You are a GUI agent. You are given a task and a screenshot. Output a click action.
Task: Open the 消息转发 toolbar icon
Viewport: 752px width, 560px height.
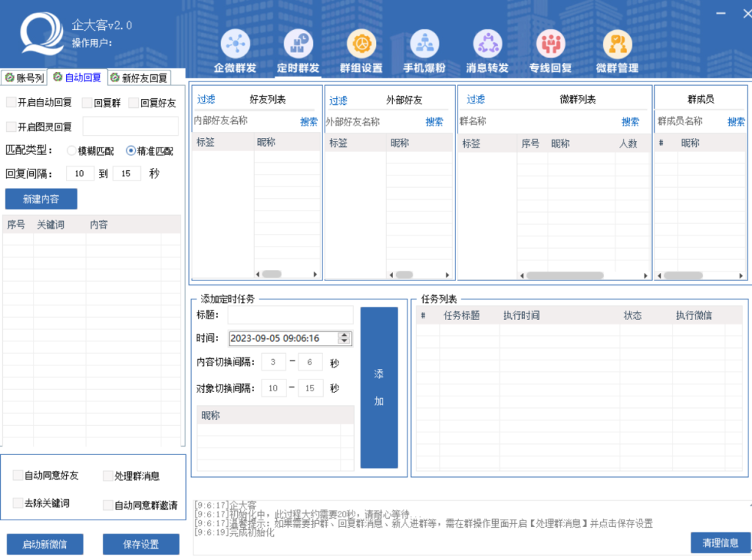tap(488, 44)
